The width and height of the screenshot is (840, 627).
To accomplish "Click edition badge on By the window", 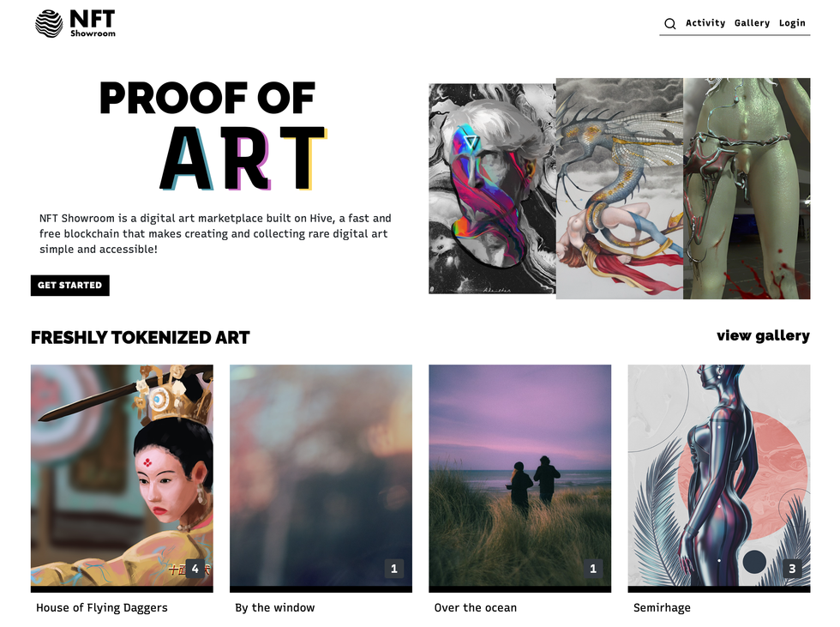I will 394,569.
